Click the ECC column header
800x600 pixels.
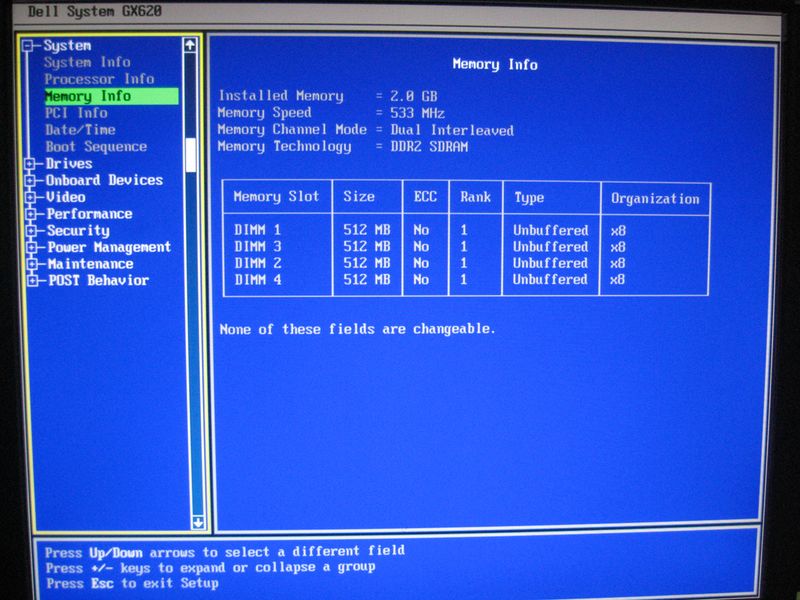click(x=425, y=197)
